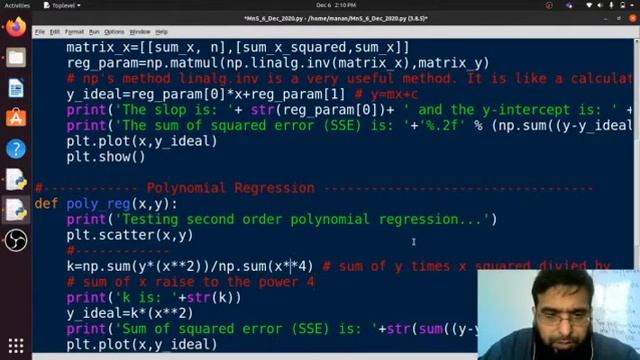Open the Wi-Fi network indicator
640x360 pixels.
(x=589, y=5)
